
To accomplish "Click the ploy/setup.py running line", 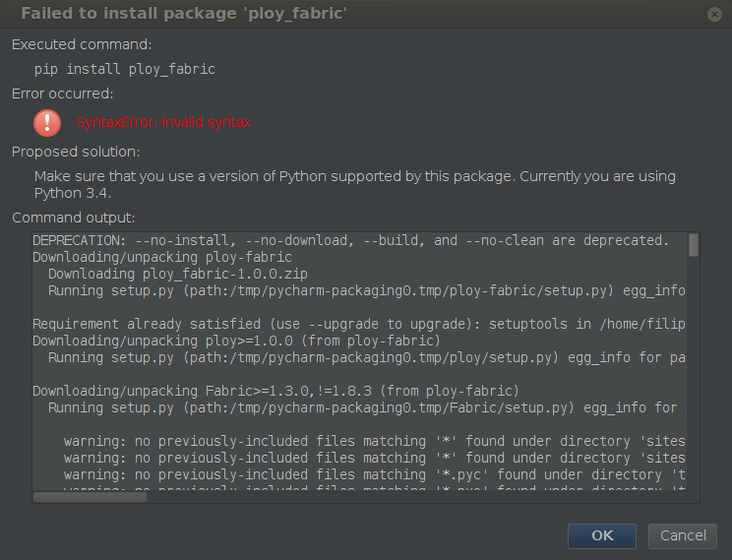I will point(367,358).
